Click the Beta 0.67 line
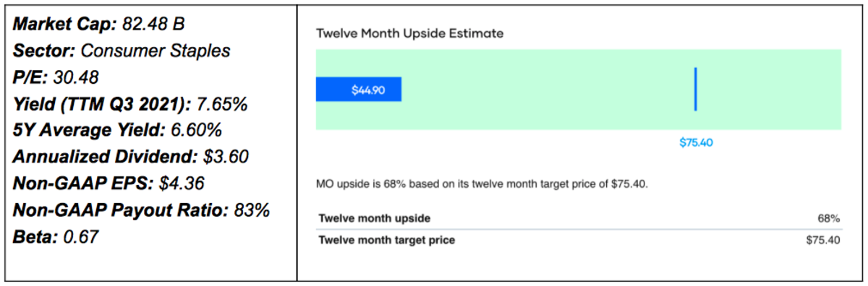The image size is (868, 286). tap(55, 236)
